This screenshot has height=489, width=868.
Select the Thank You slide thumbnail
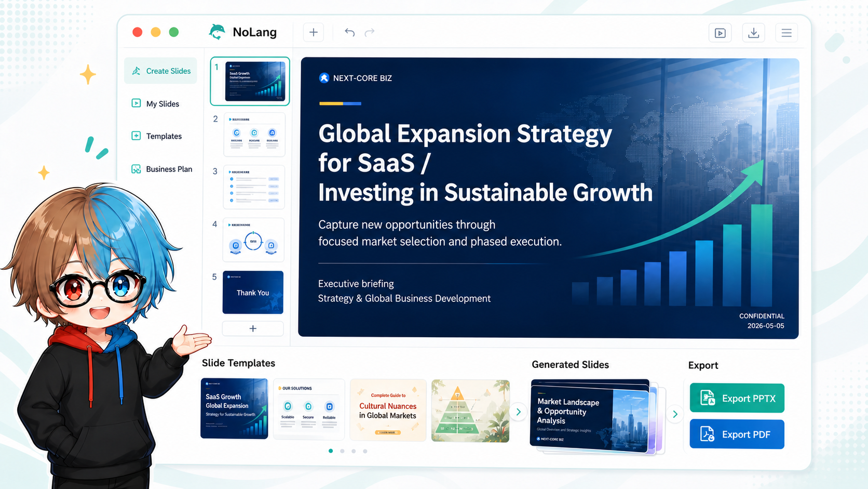(253, 292)
